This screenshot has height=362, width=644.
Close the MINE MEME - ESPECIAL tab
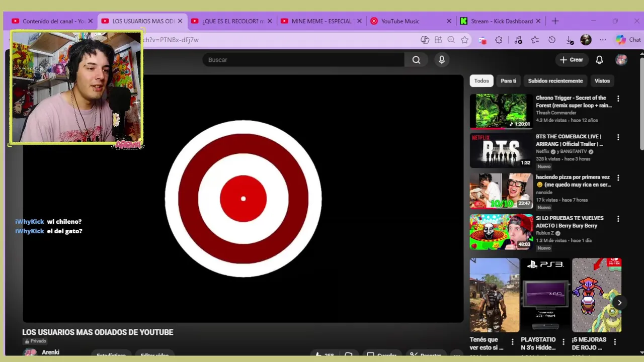click(359, 21)
